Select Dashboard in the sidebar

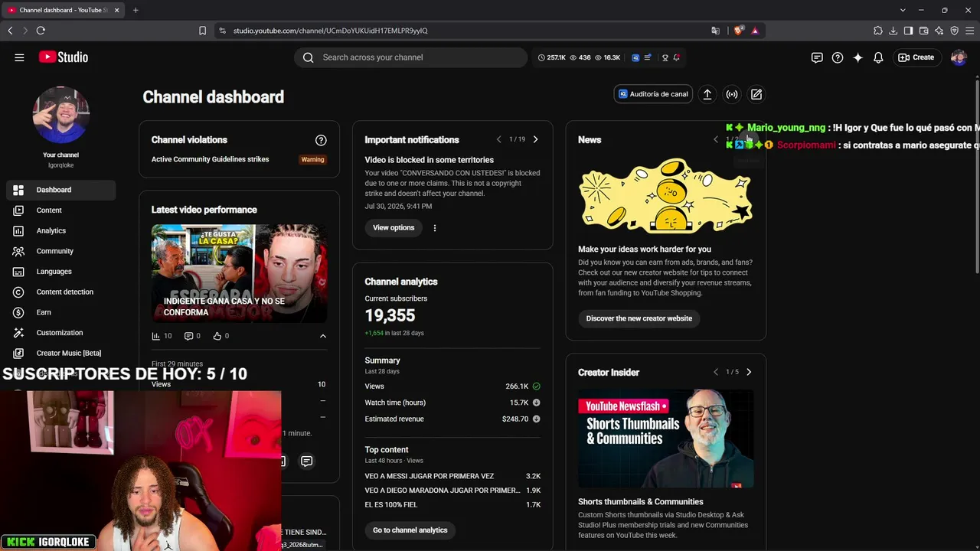[61, 190]
